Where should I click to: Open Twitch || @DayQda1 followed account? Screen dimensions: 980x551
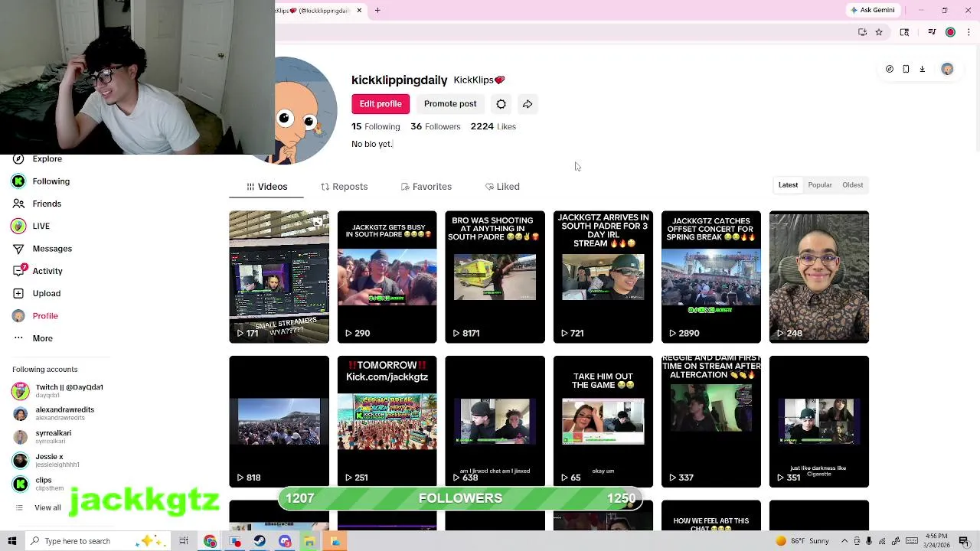pos(58,390)
